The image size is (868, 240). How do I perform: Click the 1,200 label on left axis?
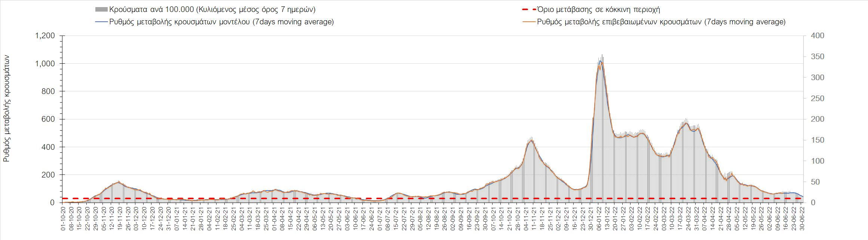45,36
